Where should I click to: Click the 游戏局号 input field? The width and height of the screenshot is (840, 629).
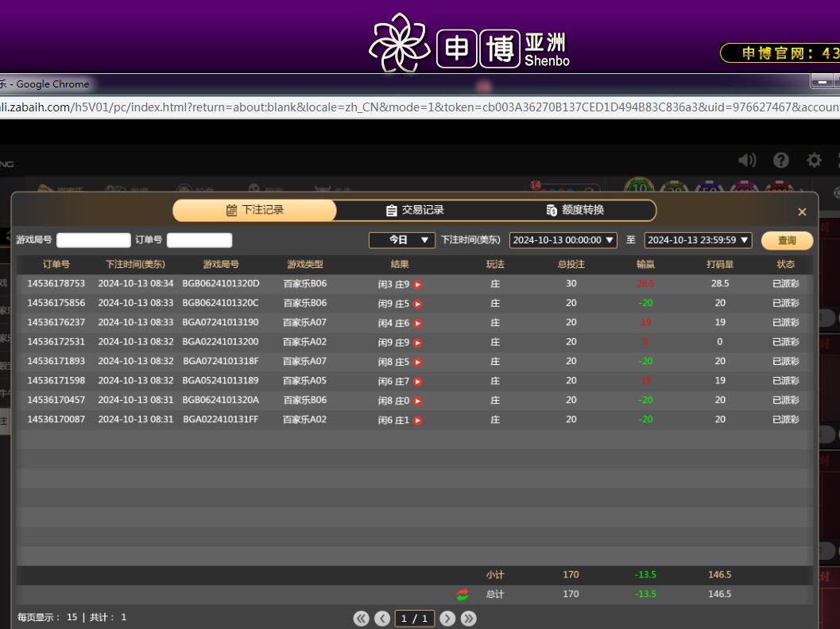[93, 240]
